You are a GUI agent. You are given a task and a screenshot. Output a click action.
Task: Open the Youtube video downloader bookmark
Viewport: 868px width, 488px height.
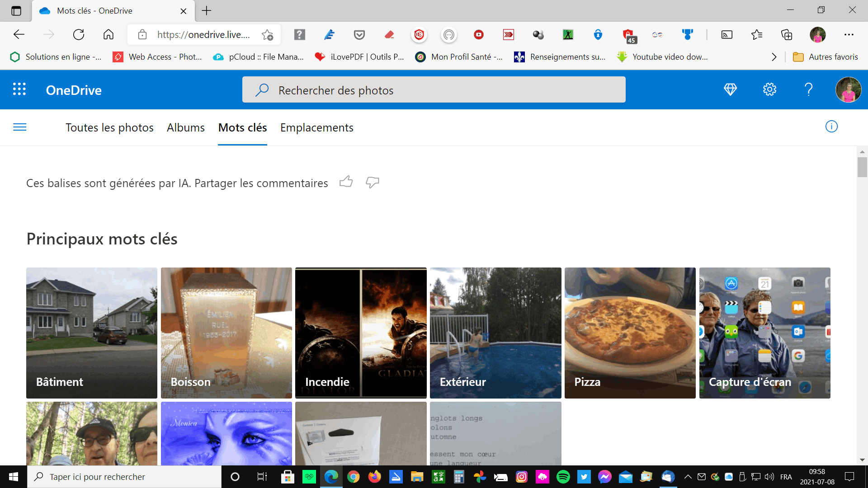pos(663,57)
